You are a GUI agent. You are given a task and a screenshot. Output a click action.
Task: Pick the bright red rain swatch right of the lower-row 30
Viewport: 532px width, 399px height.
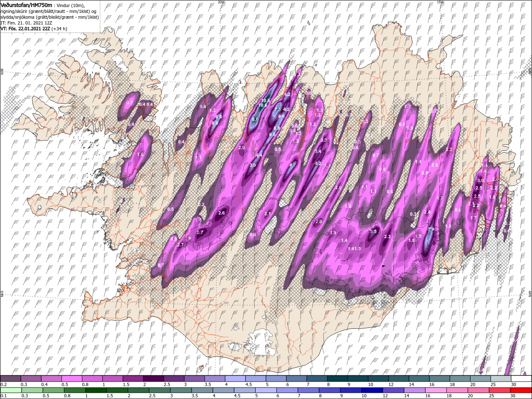click(521, 390)
